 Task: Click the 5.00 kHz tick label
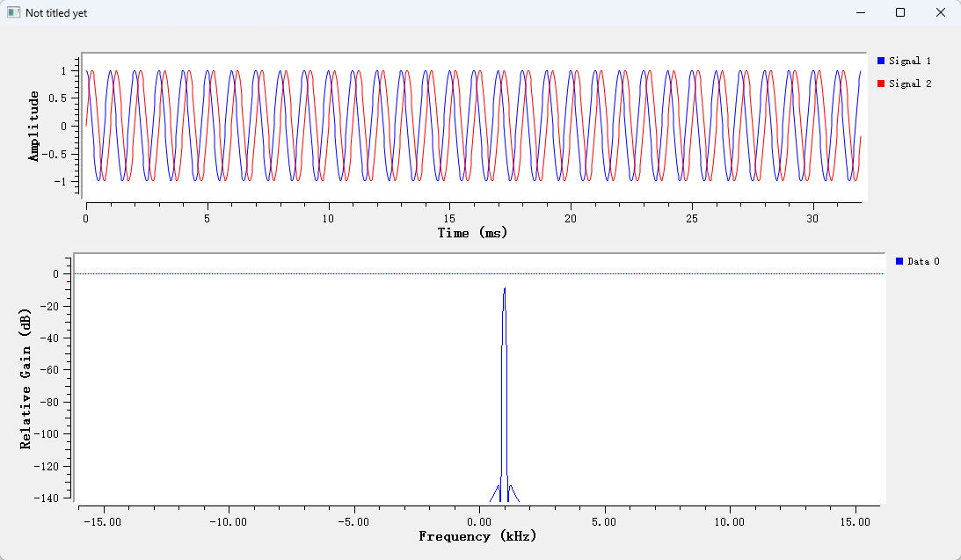pyautogui.click(x=604, y=522)
